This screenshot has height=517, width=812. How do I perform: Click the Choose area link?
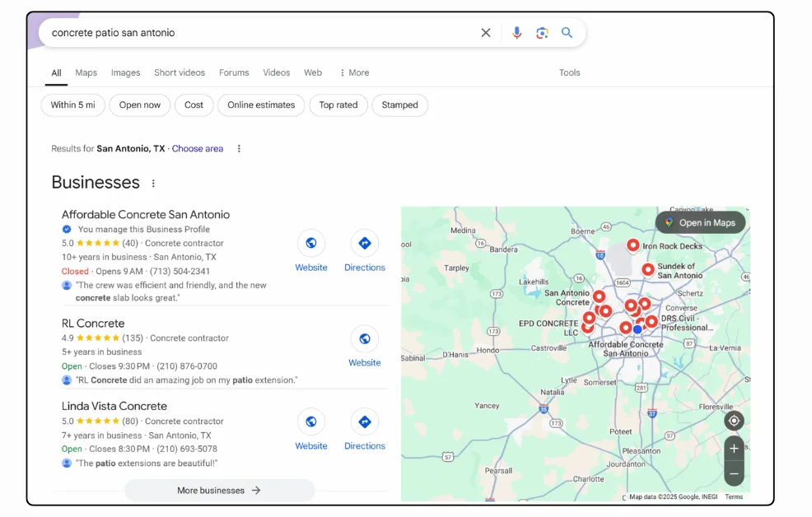[197, 148]
